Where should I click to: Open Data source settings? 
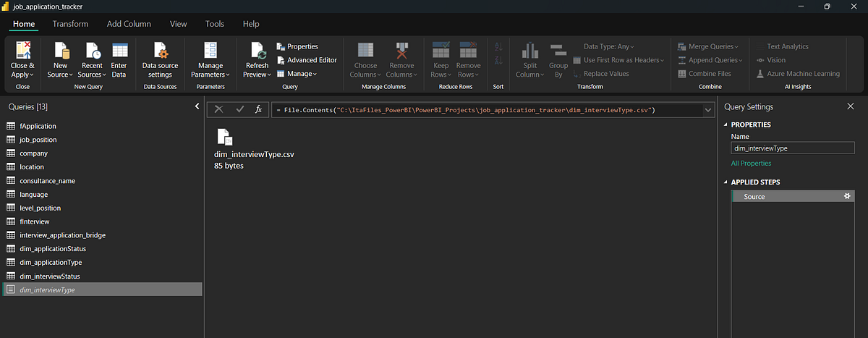point(160,51)
